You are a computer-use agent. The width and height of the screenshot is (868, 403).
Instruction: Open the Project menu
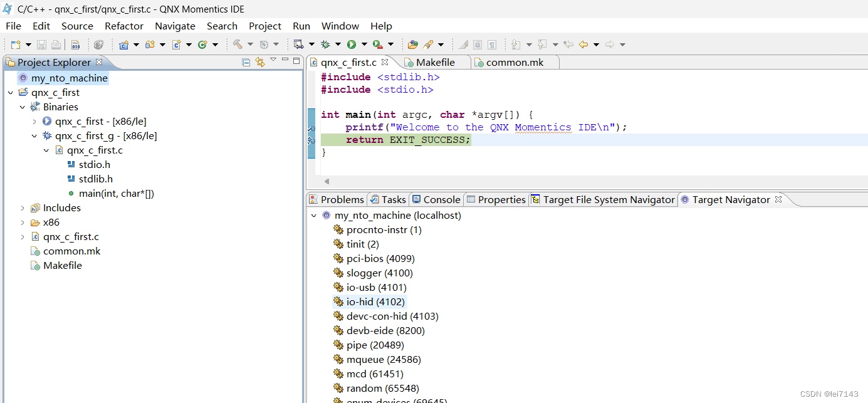click(x=265, y=26)
